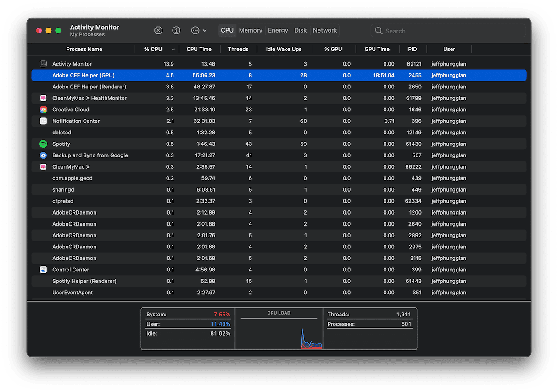Toggle sort direction arrow on % CPU

tap(173, 49)
